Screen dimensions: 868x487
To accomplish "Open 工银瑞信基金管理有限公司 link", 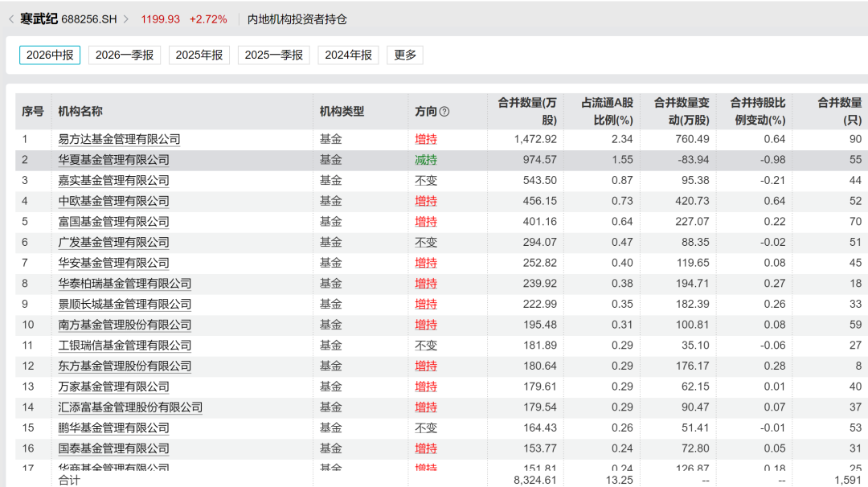I will click(125, 346).
